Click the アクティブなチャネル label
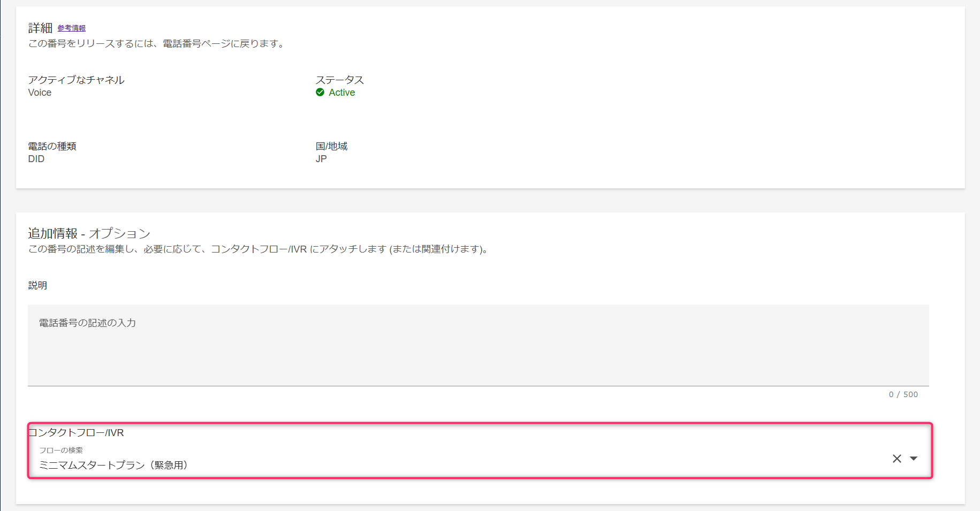 [x=76, y=80]
